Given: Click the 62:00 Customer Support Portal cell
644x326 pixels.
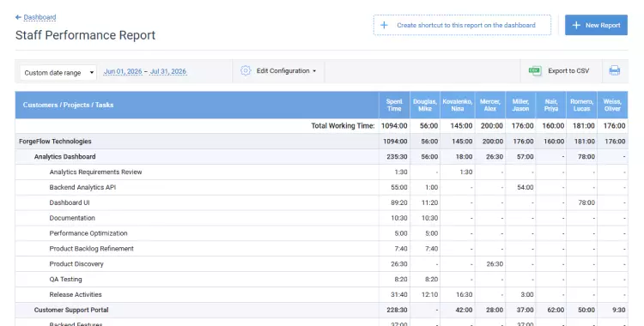Looking at the screenshot, I should point(556,310).
